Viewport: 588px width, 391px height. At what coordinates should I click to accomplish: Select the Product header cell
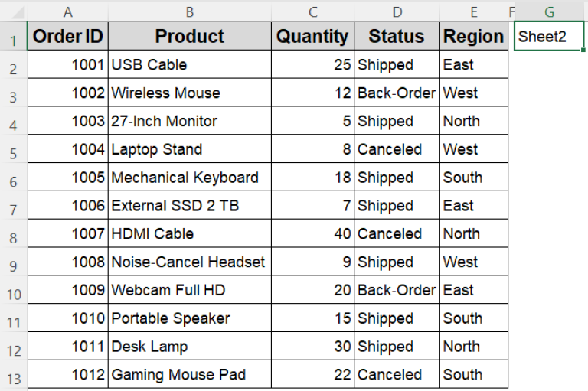tap(189, 37)
